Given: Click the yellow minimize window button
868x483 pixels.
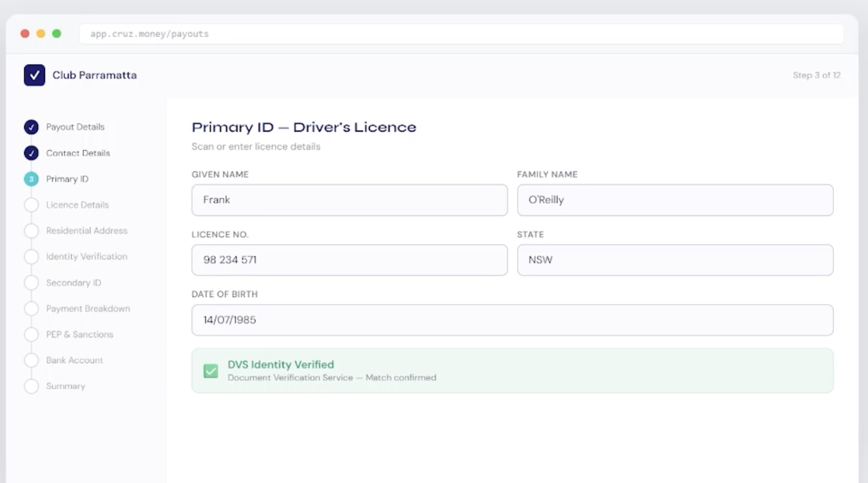Looking at the screenshot, I should [41, 33].
